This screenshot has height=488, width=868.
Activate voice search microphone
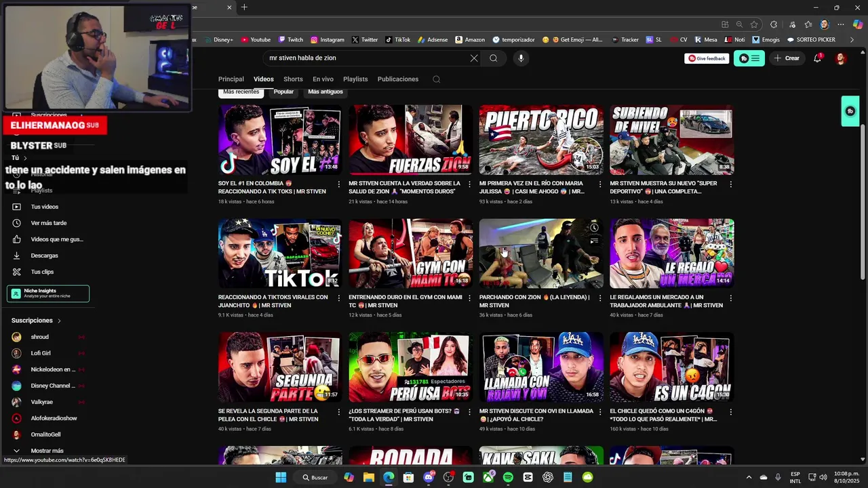click(x=521, y=58)
